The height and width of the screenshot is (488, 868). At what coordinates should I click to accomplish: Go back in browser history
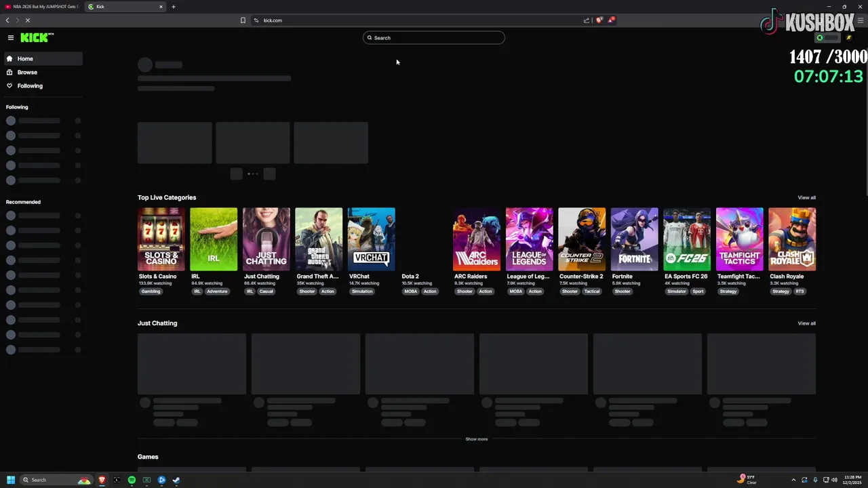tap(7, 20)
